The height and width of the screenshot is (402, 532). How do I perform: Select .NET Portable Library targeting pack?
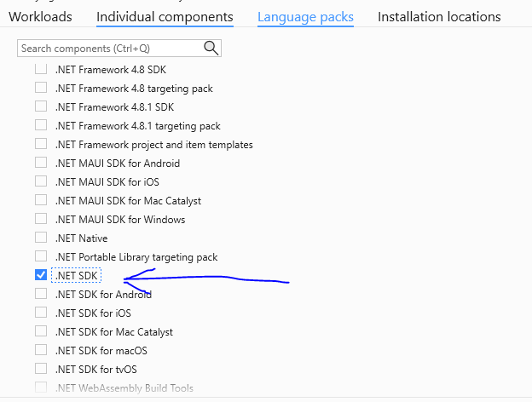point(41,256)
